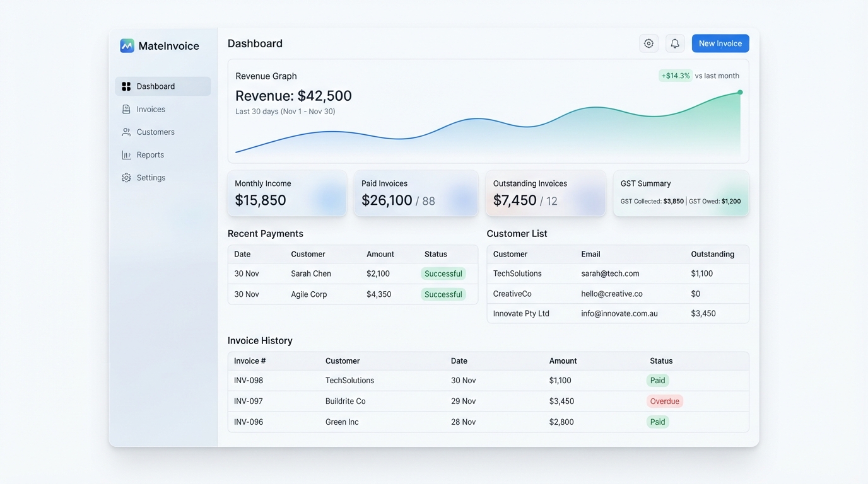Open invoice INV-096

pyautogui.click(x=249, y=422)
